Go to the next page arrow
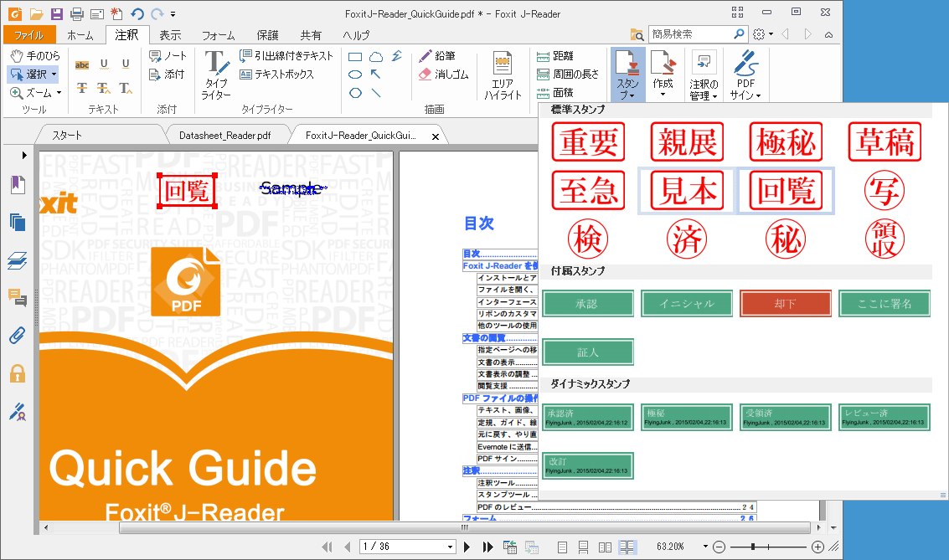Viewport: 949px width, 560px height. point(467,547)
